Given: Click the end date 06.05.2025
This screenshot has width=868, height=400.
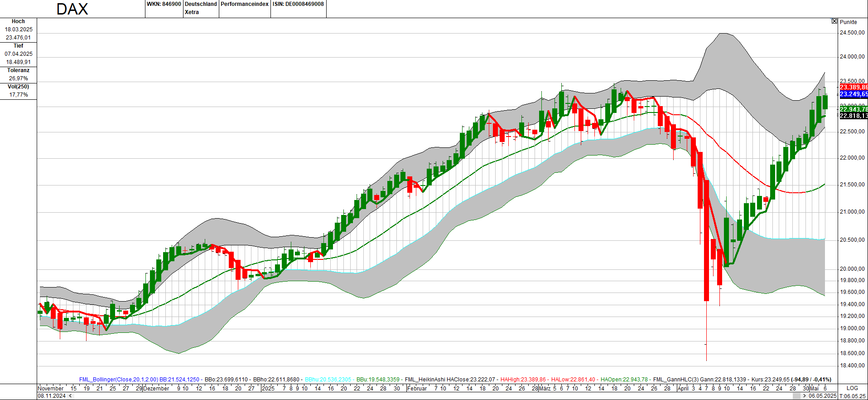Looking at the screenshot, I should (822, 396).
